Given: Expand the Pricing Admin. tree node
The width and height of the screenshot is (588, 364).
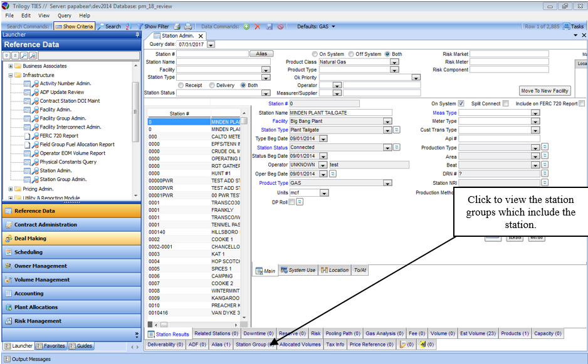Looking at the screenshot, I should 11,189.
